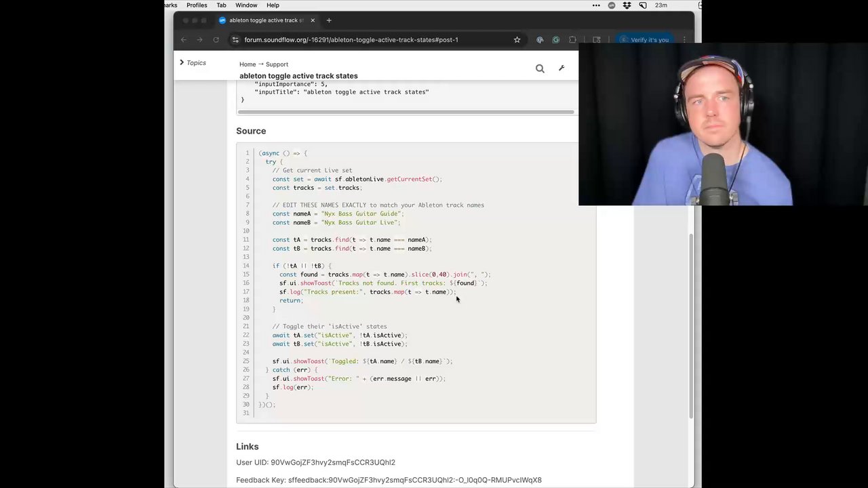The height and width of the screenshot is (488, 868).
Task: Click the 'Toggled:' showToast code line
Action: tap(363, 361)
